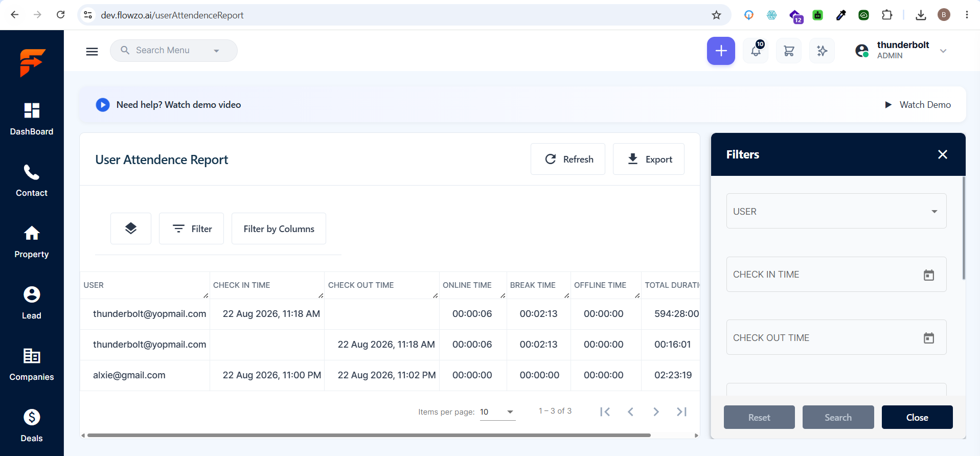Click the AI sparkle icon
This screenshot has height=456, width=980.
(x=822, y=51)
